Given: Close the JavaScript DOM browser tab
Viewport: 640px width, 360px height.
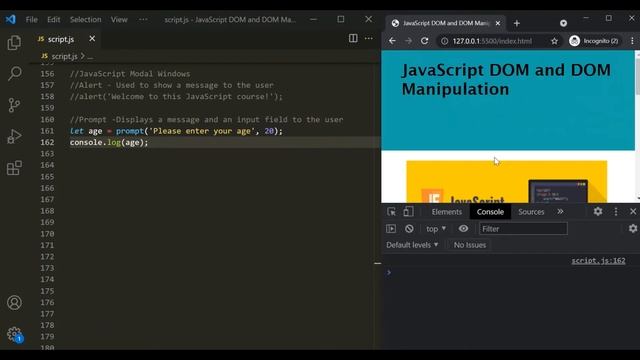Looking at the screenshot, I should (498, 23).
